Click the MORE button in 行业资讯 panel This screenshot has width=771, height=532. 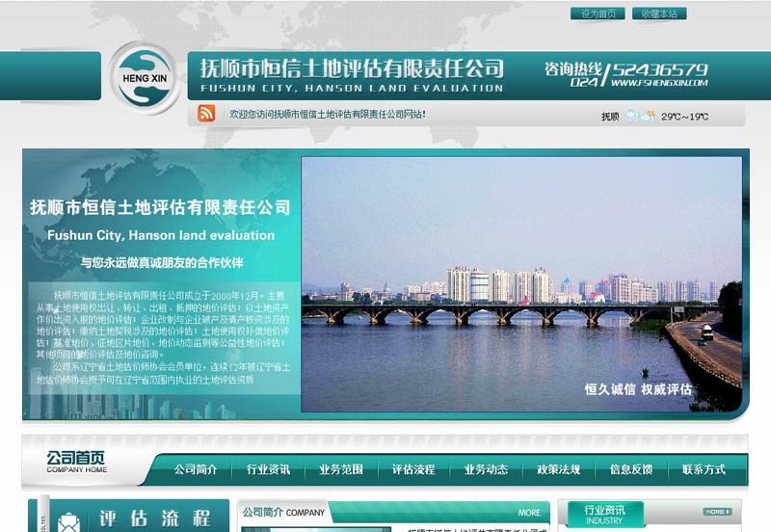point(716,512)
